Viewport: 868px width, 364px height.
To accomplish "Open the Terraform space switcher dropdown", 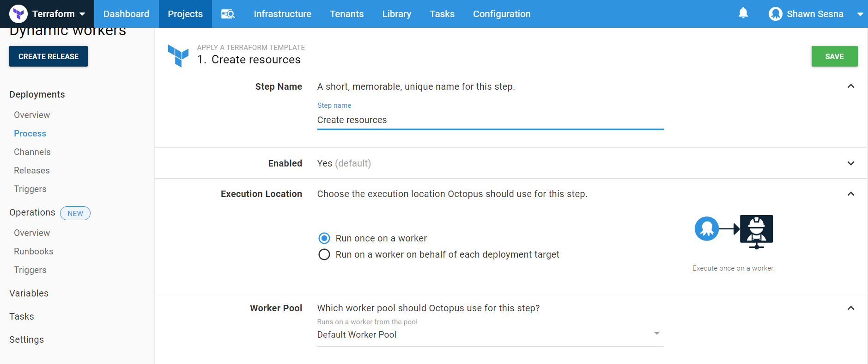I will pyautogui.click(x=82, y=14).
